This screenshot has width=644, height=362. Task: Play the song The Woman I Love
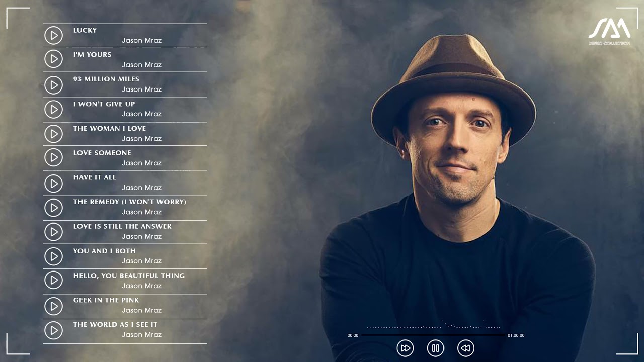[x=53, y=134]
